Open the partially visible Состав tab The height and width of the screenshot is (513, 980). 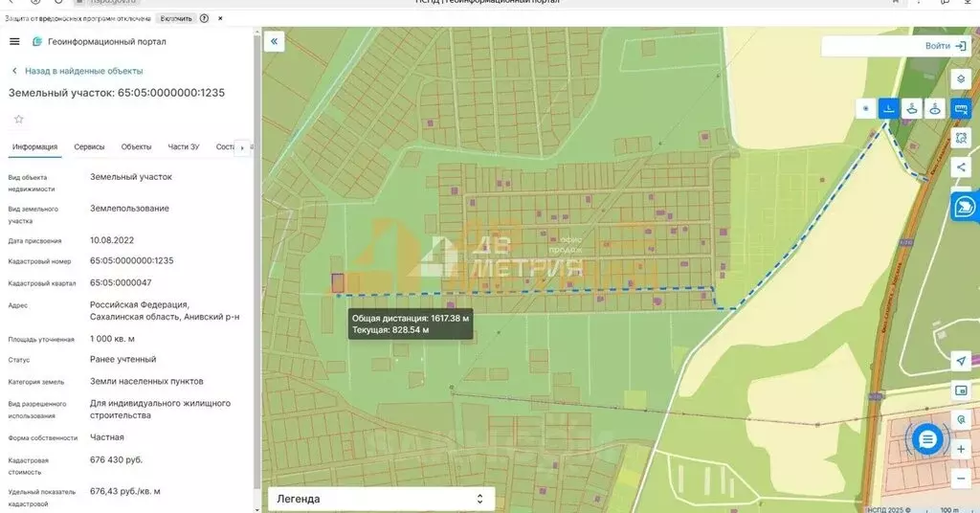tap(225, 146)
